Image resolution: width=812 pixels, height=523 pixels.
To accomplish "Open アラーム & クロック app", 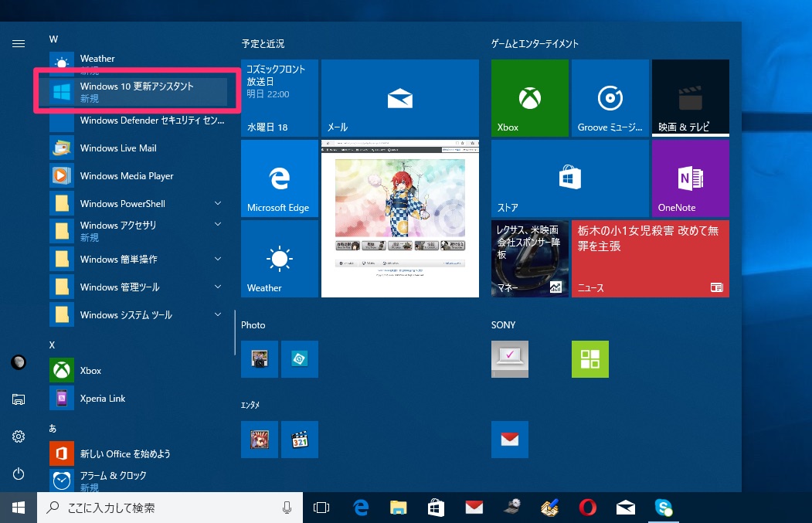I will pos(138,481).
